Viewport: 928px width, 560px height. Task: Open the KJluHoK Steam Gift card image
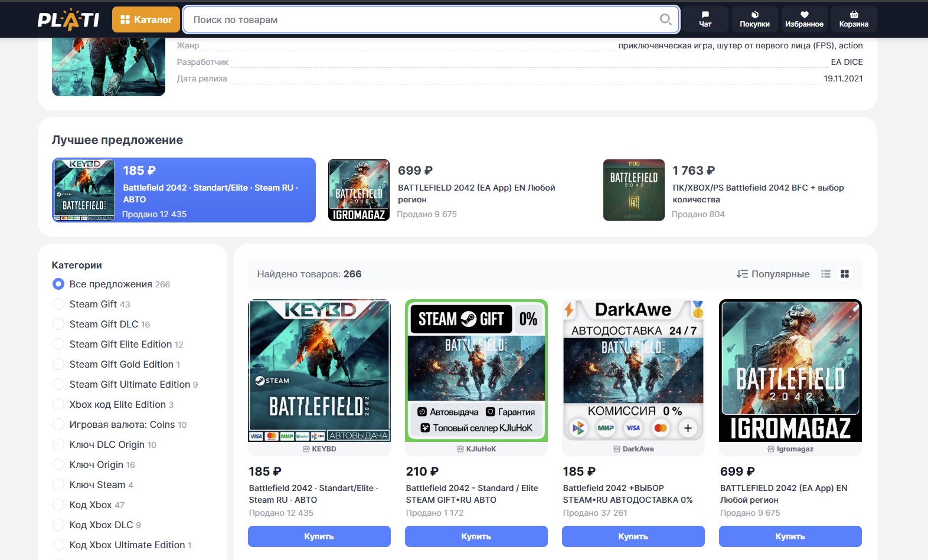point(476,371)
